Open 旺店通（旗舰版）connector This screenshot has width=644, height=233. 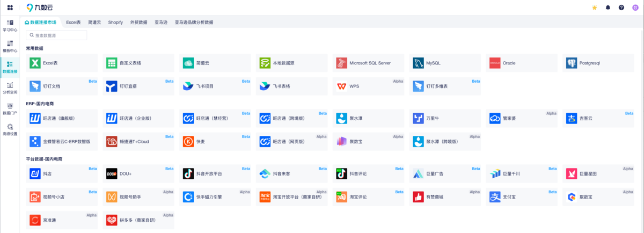pos(62,118)
